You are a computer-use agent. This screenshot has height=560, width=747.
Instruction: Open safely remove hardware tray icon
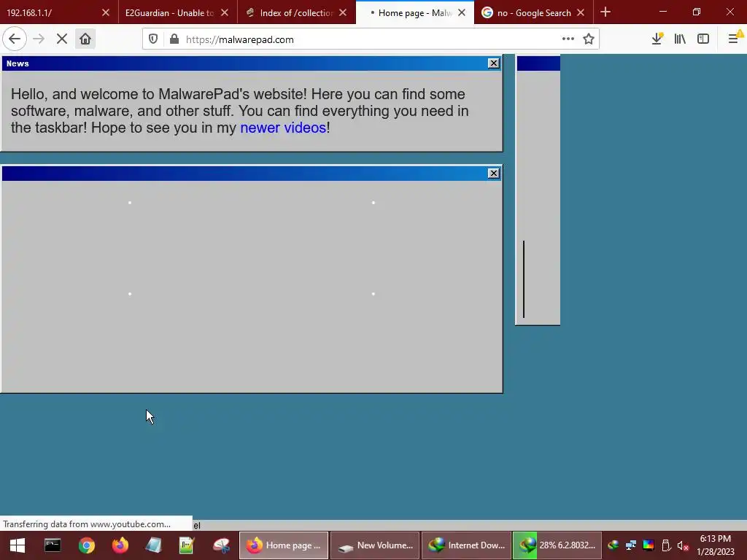[x=666, y=545]
